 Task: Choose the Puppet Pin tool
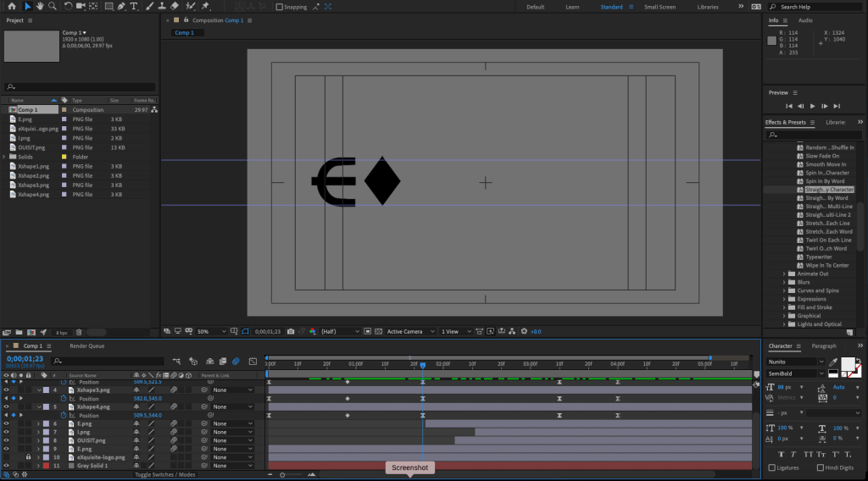[x=204, y=7]
